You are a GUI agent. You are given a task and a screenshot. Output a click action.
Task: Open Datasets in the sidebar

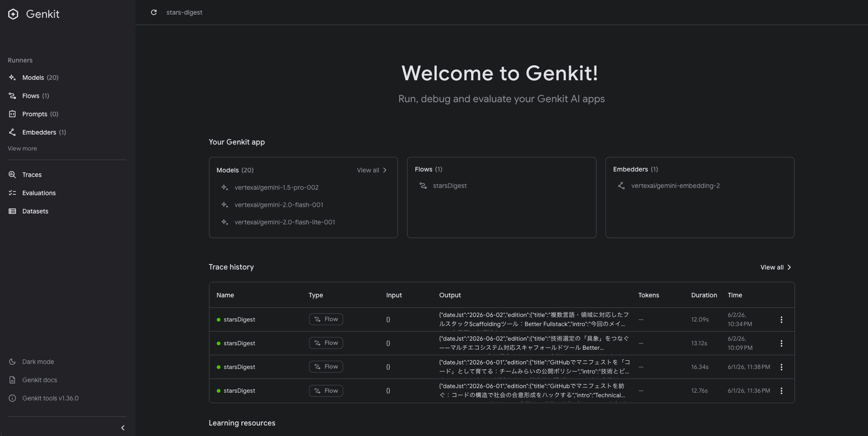[35, 211]
